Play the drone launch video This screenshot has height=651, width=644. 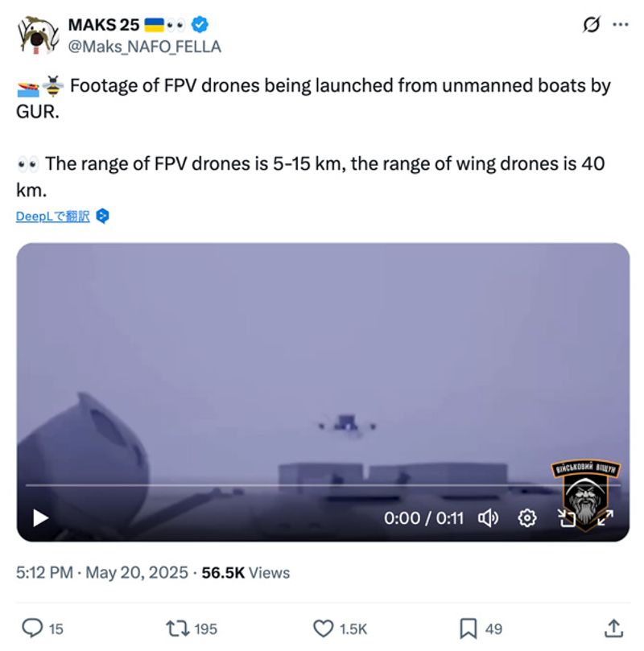[41, 518]
